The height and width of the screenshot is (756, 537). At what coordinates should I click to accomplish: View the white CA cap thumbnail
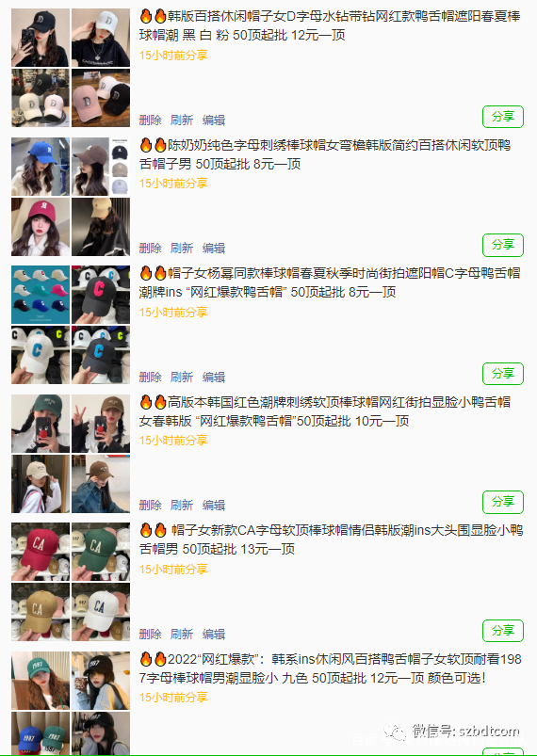click(101, 612)
